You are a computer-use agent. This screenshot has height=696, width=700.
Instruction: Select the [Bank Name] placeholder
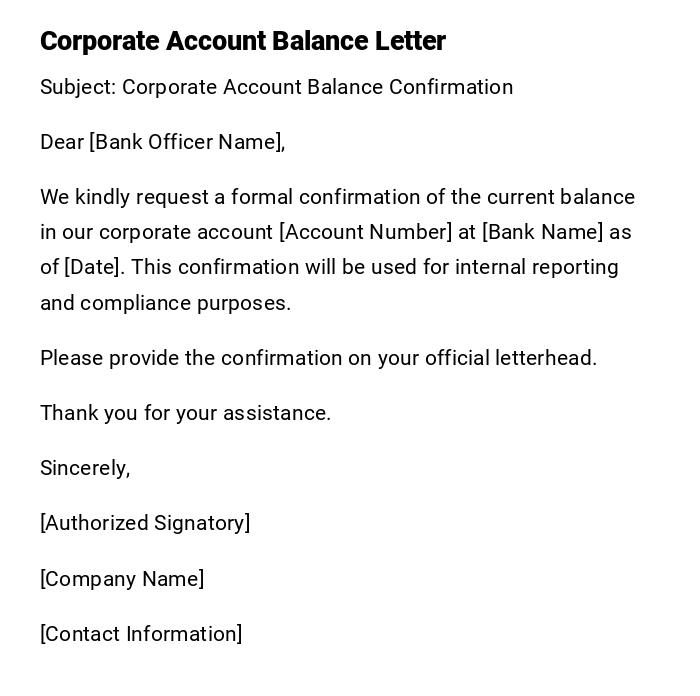coord(542,232)
